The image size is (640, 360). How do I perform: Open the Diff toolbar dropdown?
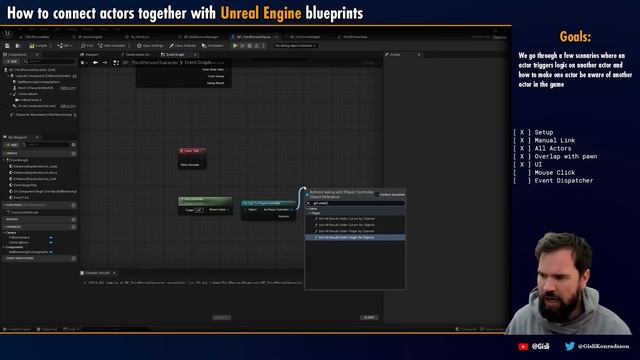pyautogui.click(x=64, y=46)
